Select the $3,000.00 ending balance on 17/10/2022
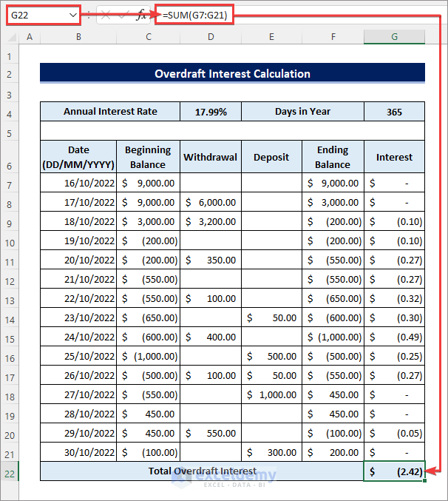The width and height of the screenshot is (448, 501). (333, 202)
